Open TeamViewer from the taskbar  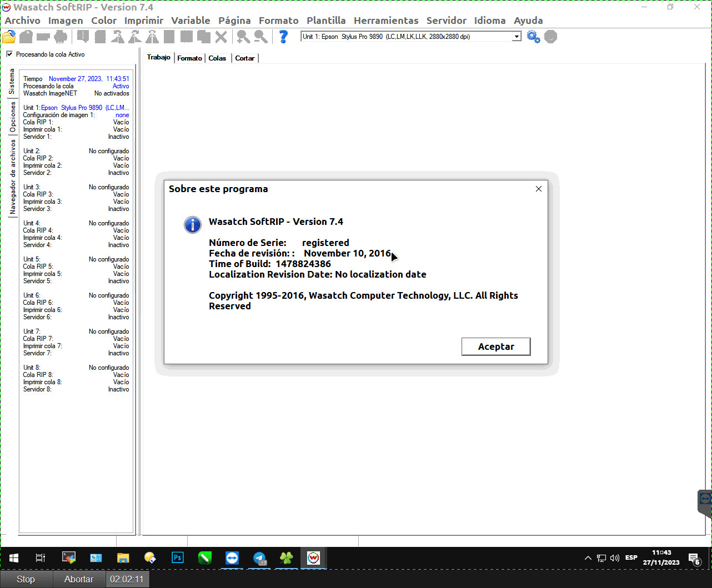232,557
